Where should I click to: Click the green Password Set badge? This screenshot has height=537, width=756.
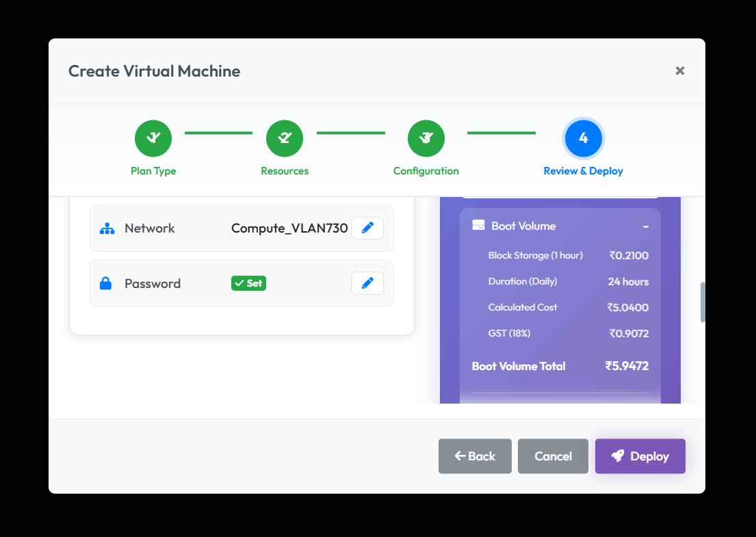(248, 283)
